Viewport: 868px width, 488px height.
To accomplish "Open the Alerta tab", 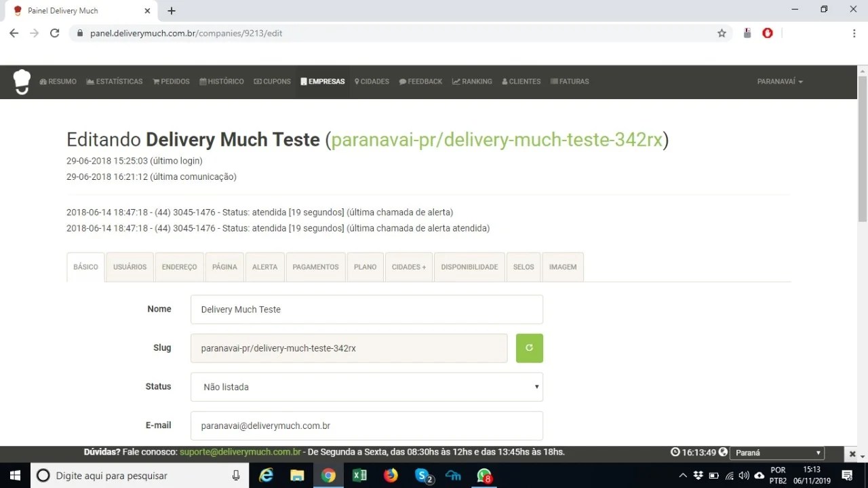I will point(264,267).
